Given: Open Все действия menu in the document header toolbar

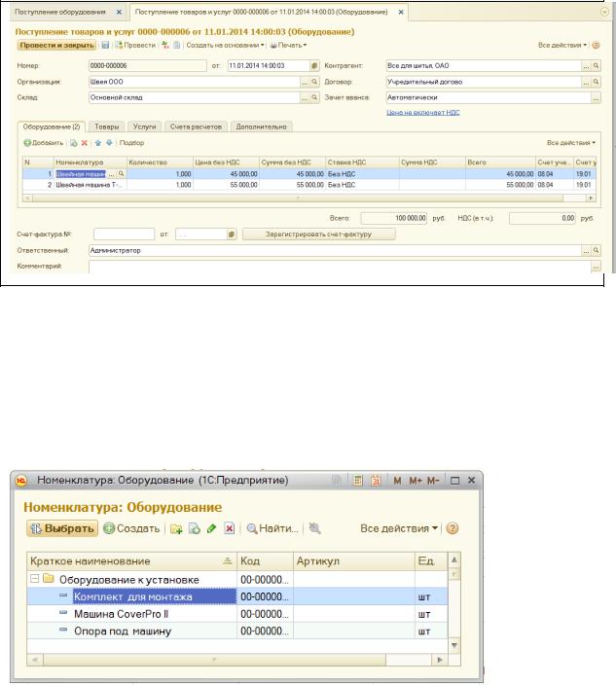Looking at the screenshot, I should 562,45.
